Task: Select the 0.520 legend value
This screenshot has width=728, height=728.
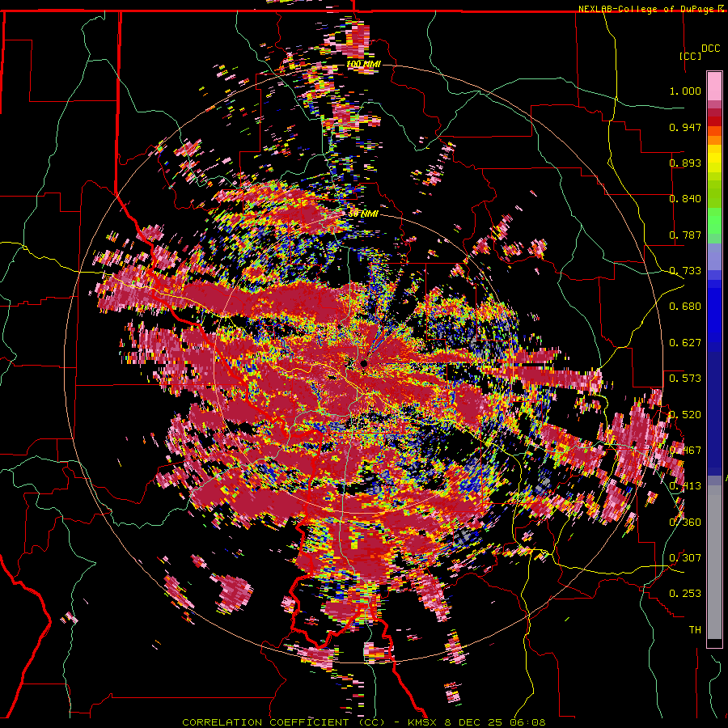Action: [685, 415]
